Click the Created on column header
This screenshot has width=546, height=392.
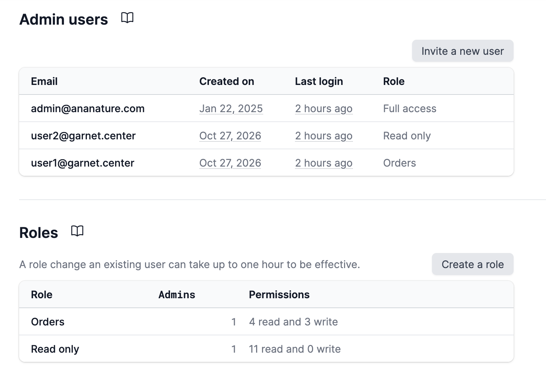click(227, 81)
